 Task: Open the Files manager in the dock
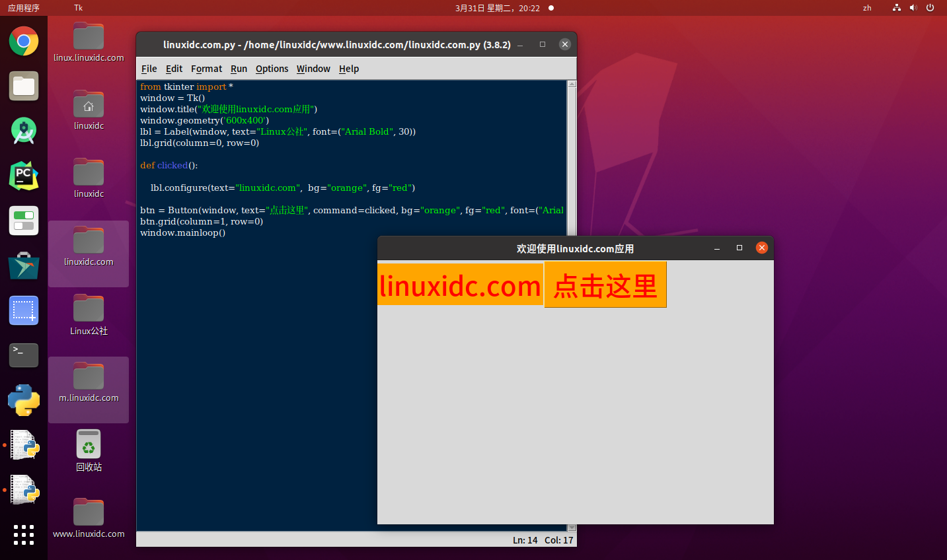pyautogui.click(x=24, y=86)
